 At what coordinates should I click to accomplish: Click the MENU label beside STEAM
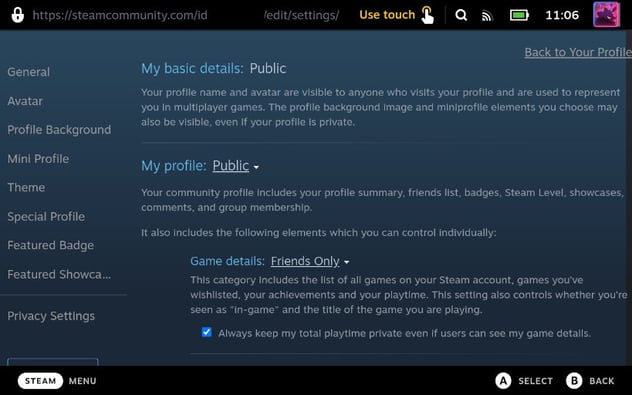[x=83, y=381]
